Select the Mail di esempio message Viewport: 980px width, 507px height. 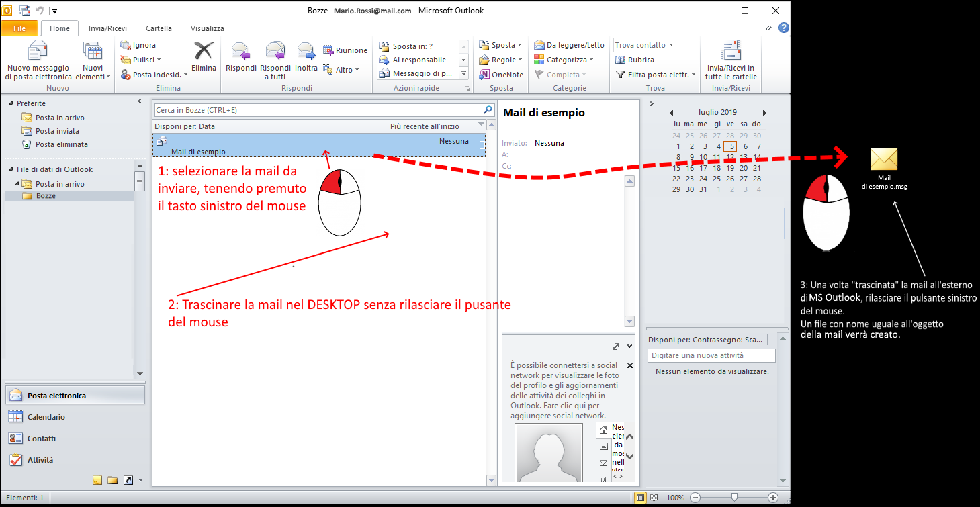319,146
